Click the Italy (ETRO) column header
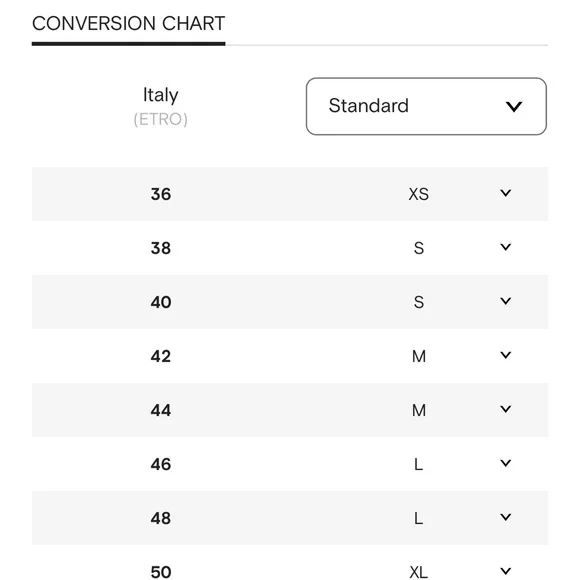 pos(161,106)
